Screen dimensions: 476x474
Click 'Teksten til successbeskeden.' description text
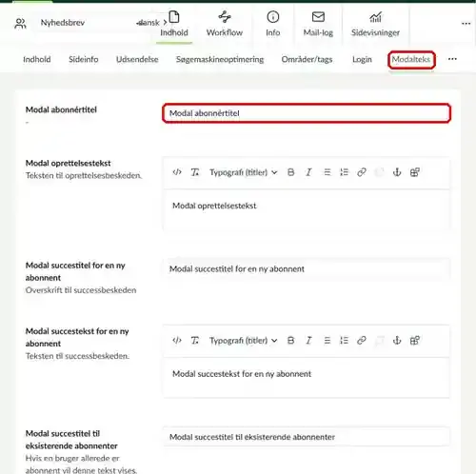point(77,356)
